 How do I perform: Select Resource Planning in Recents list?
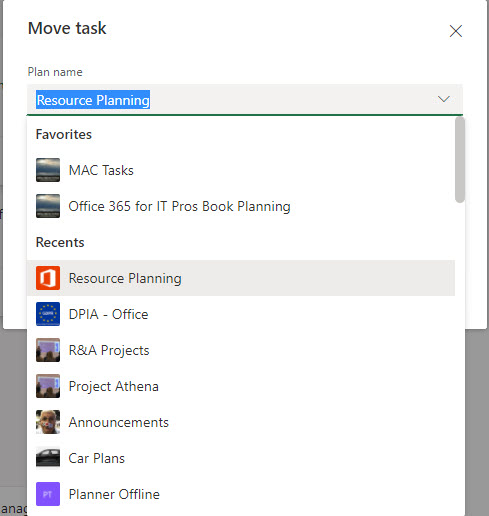(x=241, y=278)
